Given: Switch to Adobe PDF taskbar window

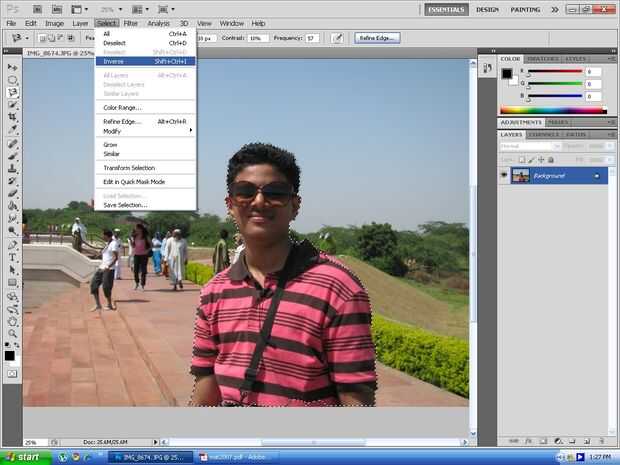Looking at the screenshot, I should (236, 457).
